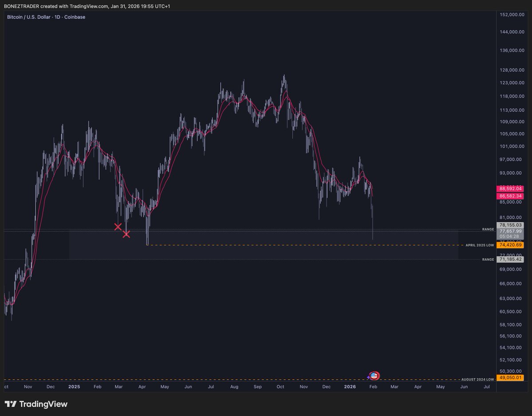The height and width of the screenshot is (416, 532).
Task: Select the orange AUGUST 2024 LOW label 49,050.01
Action: point(510,377)
